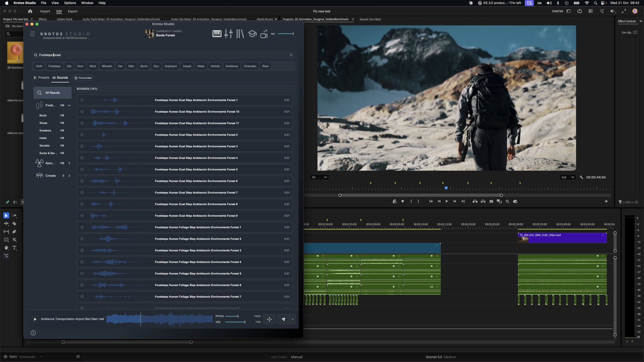Favourite Footsteps Human Dust Step Forest 10
This screenshot has height=362, width=644.
(82, 112)
